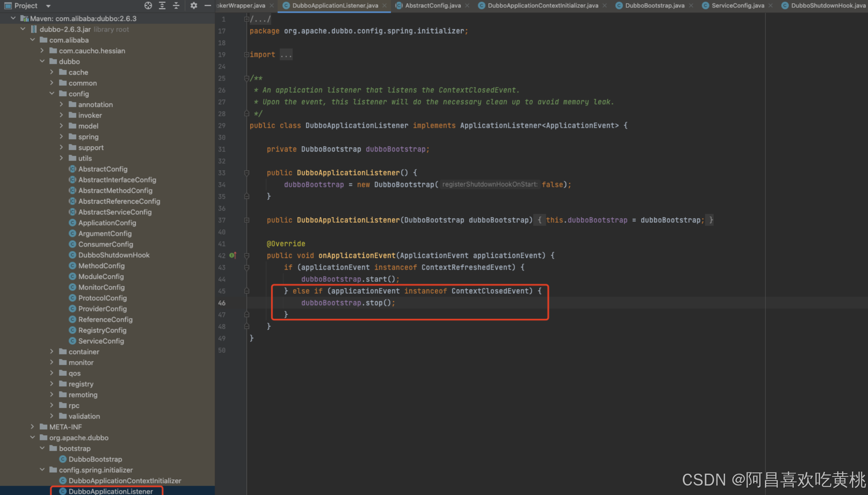Expand the com.caucho.hessian package
868x495 pixels.
42,50
